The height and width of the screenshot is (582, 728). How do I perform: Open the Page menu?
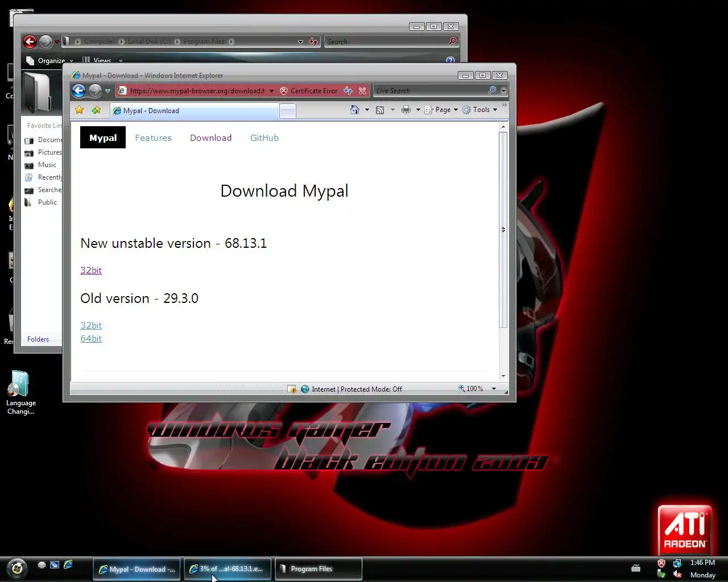[441, 110]
